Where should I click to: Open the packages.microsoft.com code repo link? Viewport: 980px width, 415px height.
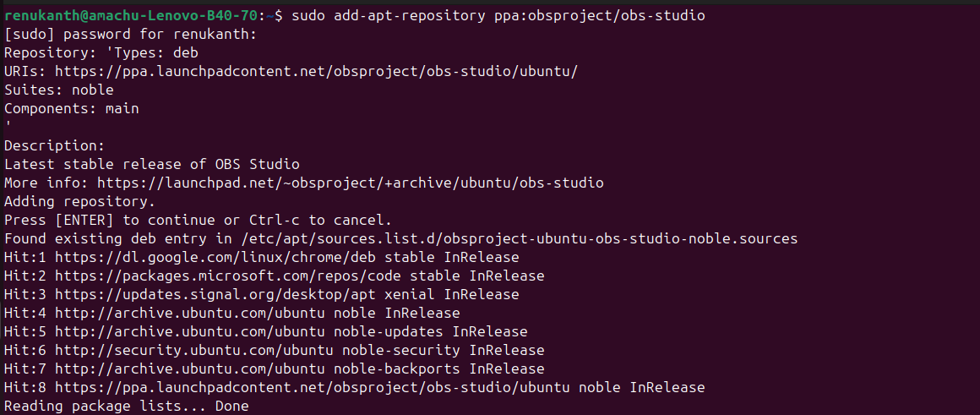[x=231, y=276]
